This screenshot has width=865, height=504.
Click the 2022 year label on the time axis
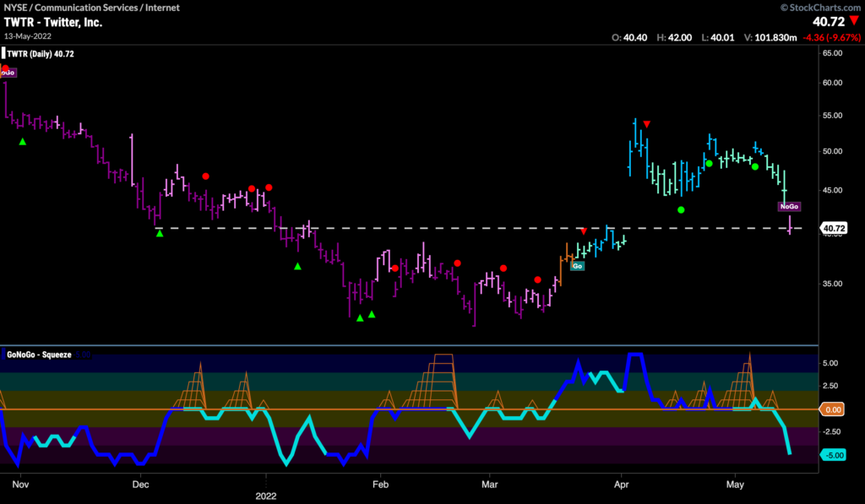pyautogui.click(x=266, y=496)
